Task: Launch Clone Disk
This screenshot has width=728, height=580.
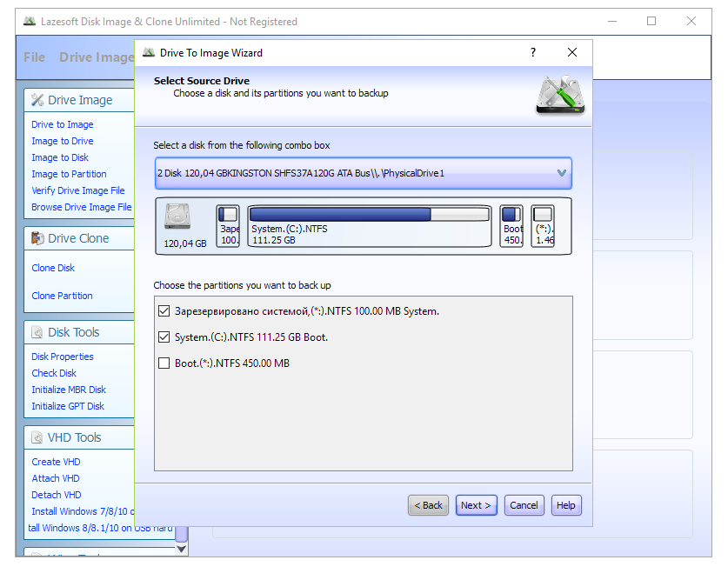Action: pyautogui.click(x=53, y=268)
